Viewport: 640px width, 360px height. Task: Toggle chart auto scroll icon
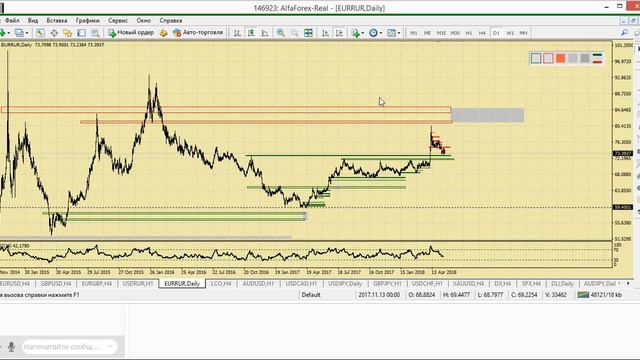point(325,33)
